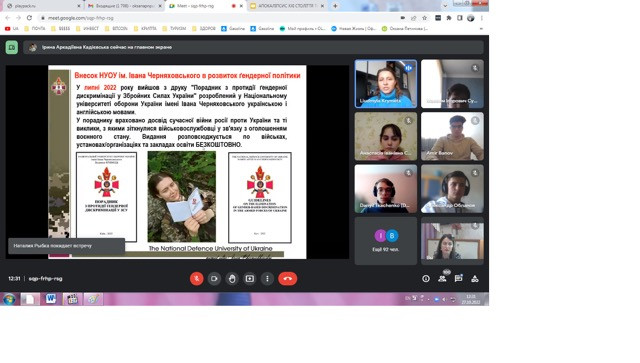Unmute the microphone in the Meet toolbar
640x363 pixels.
pos(196,278)
